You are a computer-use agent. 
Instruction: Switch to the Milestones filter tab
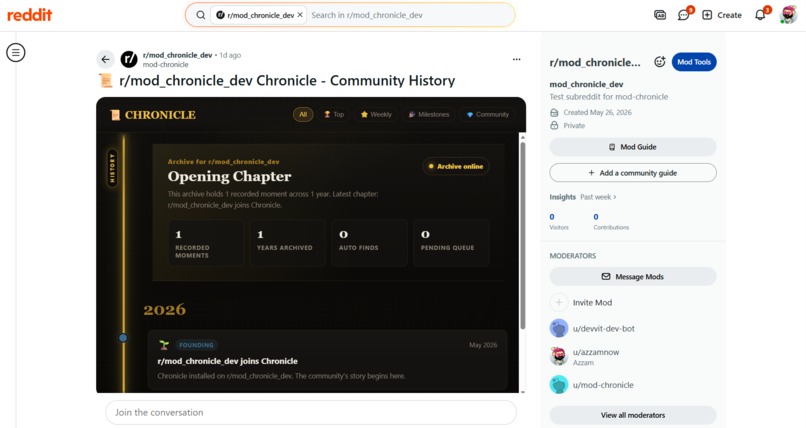(x=429, y=115)
